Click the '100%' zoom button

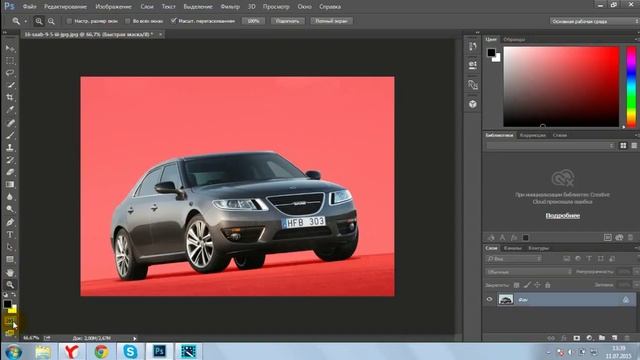pyautogui.click(x=253, y=21)
